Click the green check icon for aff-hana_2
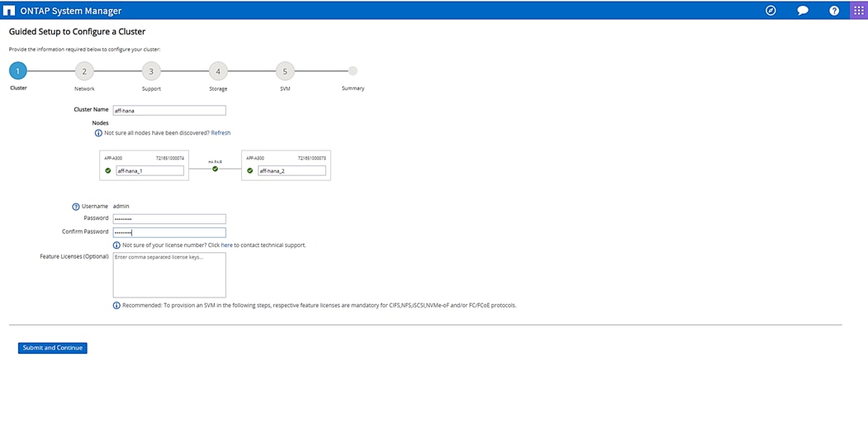 pyautogui.click(x=249, y=171)
